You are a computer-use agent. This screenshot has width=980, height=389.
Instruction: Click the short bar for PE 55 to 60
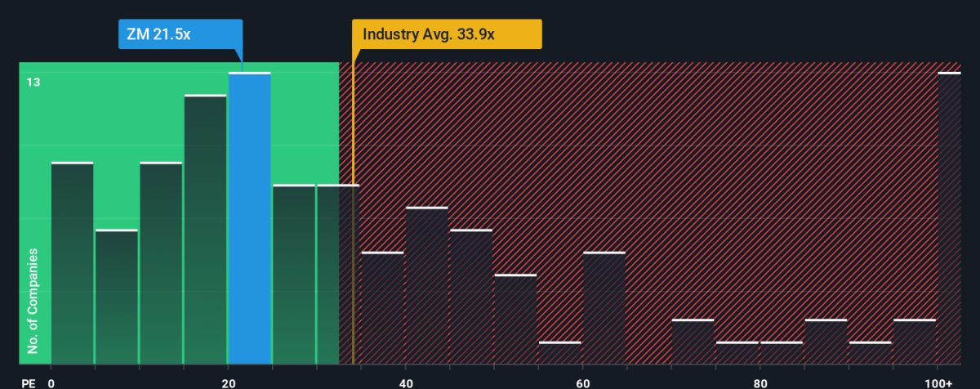coord(559,353)
